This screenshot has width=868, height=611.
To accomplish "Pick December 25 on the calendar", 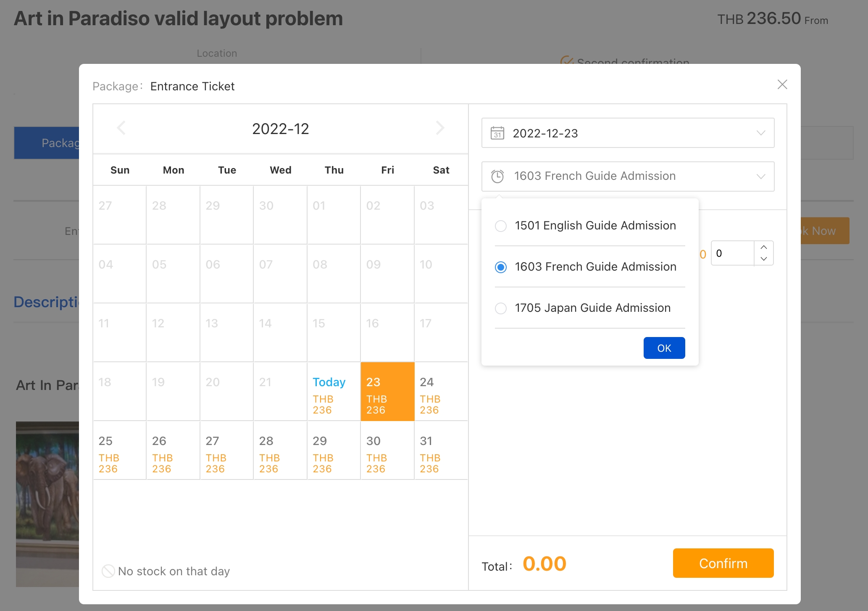I will tap(120, 450).
